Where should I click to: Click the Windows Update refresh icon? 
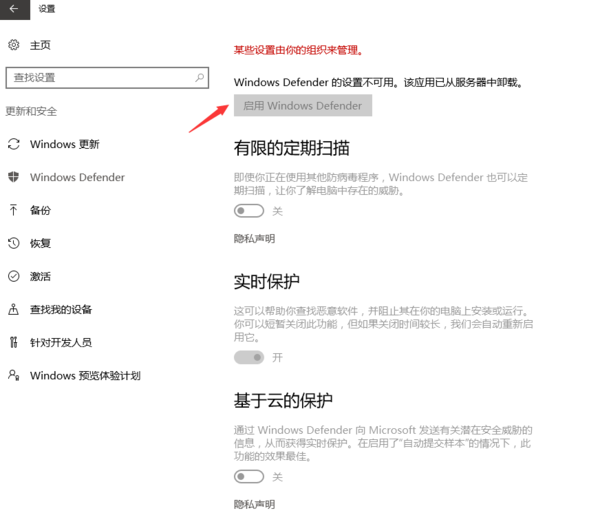pos(14,144)
